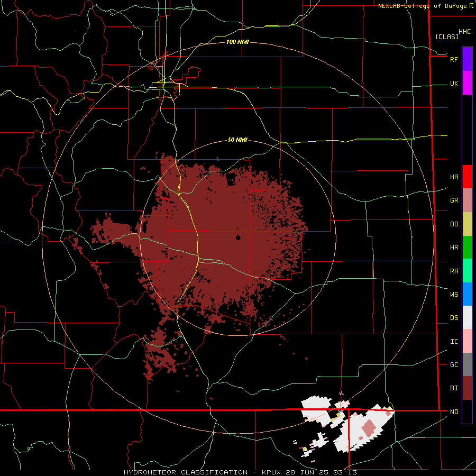Screen dimensions: 476x476
Task: Click the large pink graupel patch in southeast echo
Action: tap(369, 428)
